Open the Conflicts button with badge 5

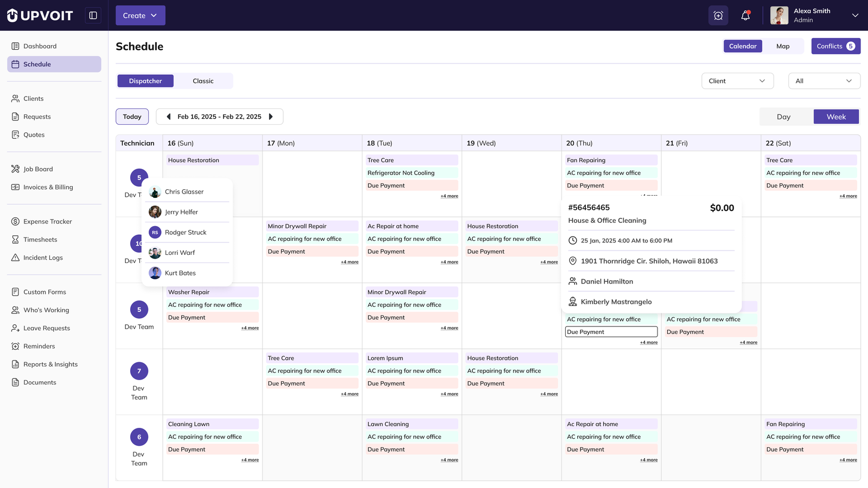click(835, 46)
